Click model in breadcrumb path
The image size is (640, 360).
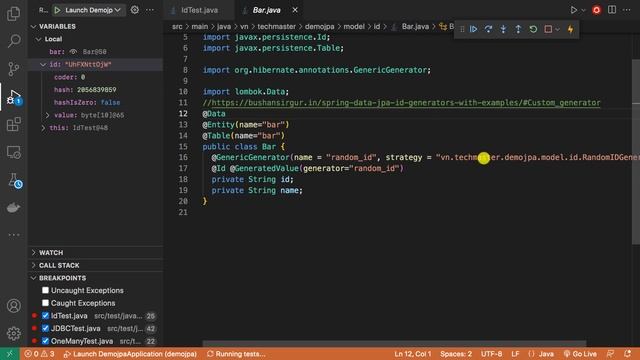click(354, 27)
